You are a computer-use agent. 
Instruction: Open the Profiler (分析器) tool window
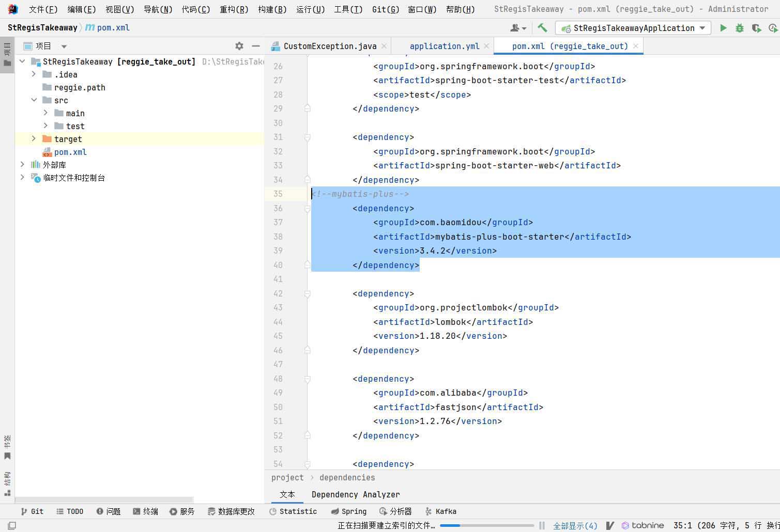[395, 511]
